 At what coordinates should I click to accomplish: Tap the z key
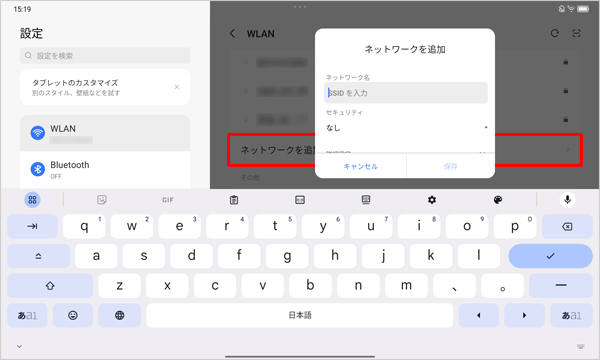point(119,286)
